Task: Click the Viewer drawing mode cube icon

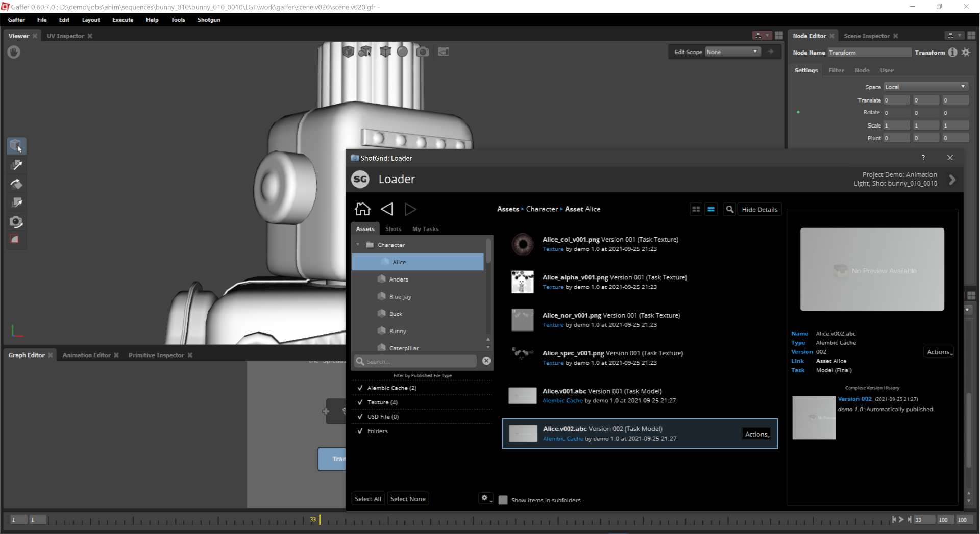Action: (x=348, y=52)
